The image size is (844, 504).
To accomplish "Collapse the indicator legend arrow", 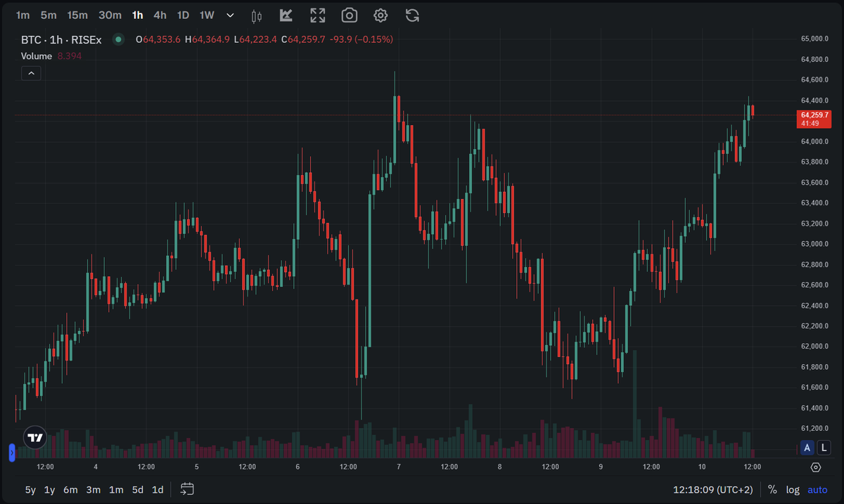I will click(31, 72).
